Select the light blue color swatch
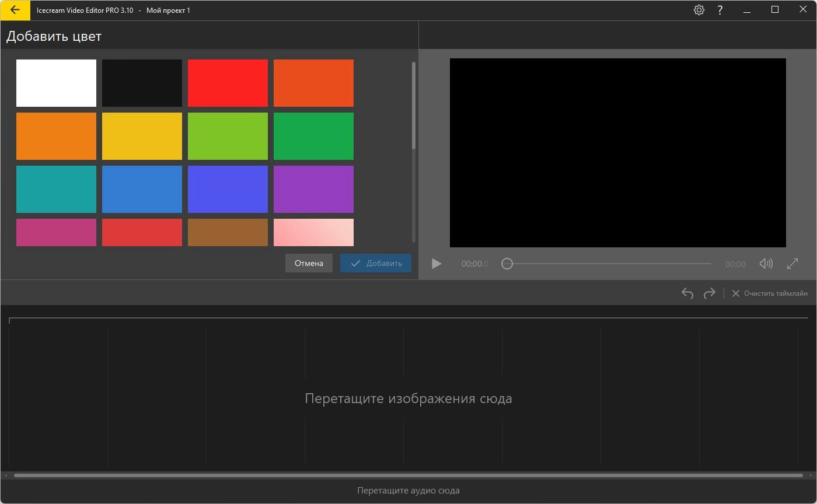Viewport: 817px width, 504px height. tap(142, 189)
